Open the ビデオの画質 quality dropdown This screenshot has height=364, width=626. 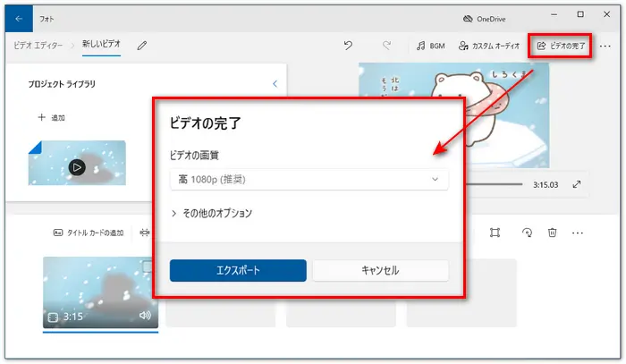click(x=309, y=180)
